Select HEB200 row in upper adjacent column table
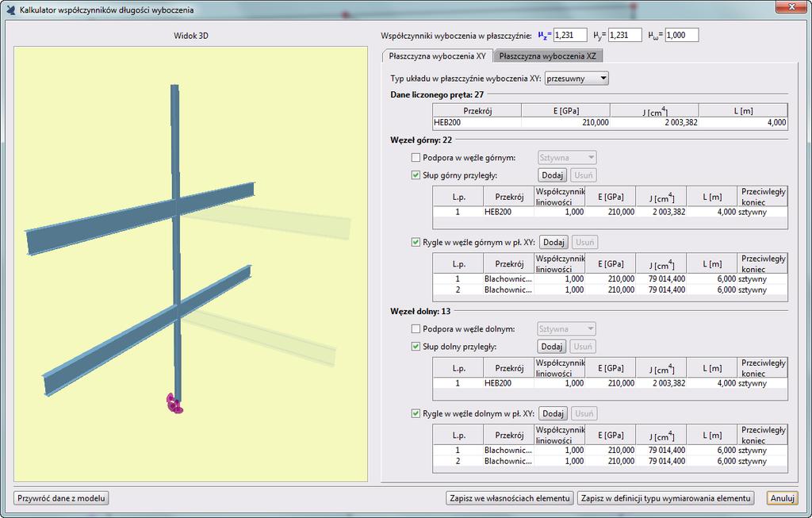 pyautogui.click(x=610, y=212)
